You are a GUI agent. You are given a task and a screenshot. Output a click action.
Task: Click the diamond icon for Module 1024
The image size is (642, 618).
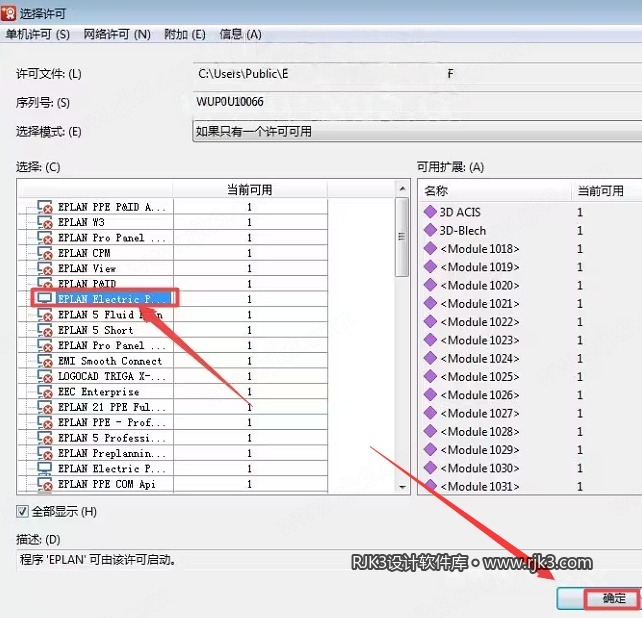pos(430,358)
